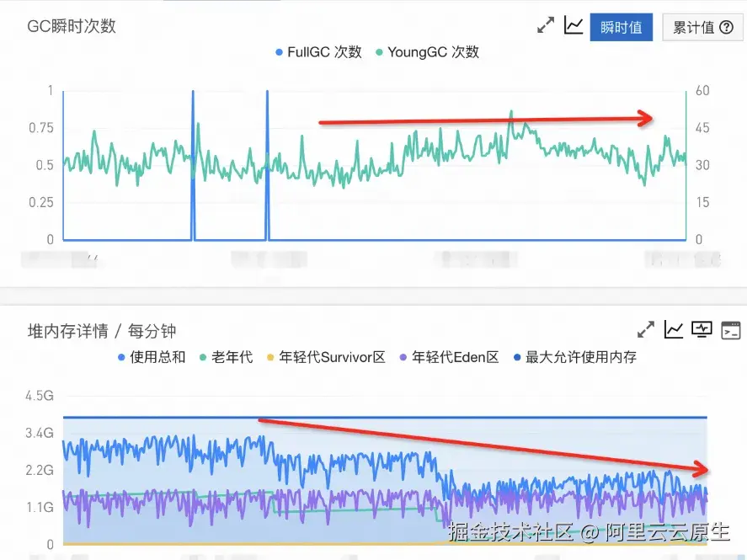Select the GC瞬时次数 panel title
The width and height of the screenshot is (747, 560).
point(72,26)
